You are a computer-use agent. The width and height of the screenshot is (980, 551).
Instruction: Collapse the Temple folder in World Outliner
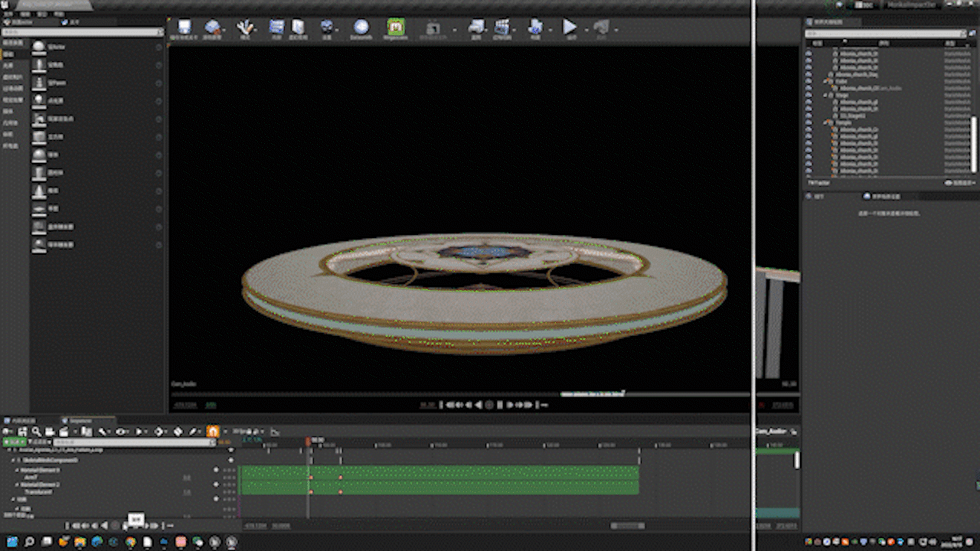[x=824, y=122]
